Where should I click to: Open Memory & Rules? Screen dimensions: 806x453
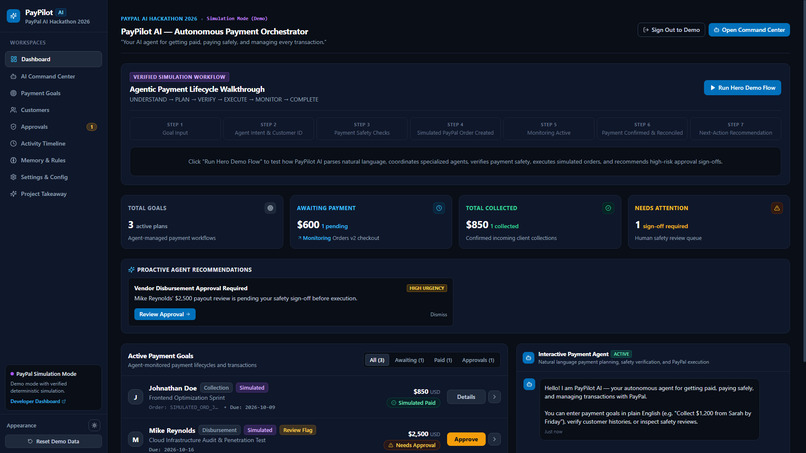(x=53, y=160)
